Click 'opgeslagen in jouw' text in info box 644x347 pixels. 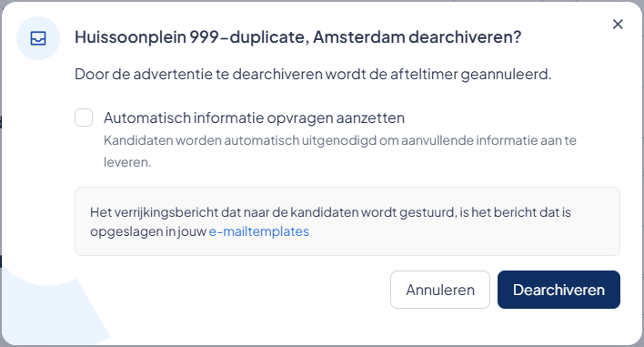pyautogui.click(x=148, y=231)
